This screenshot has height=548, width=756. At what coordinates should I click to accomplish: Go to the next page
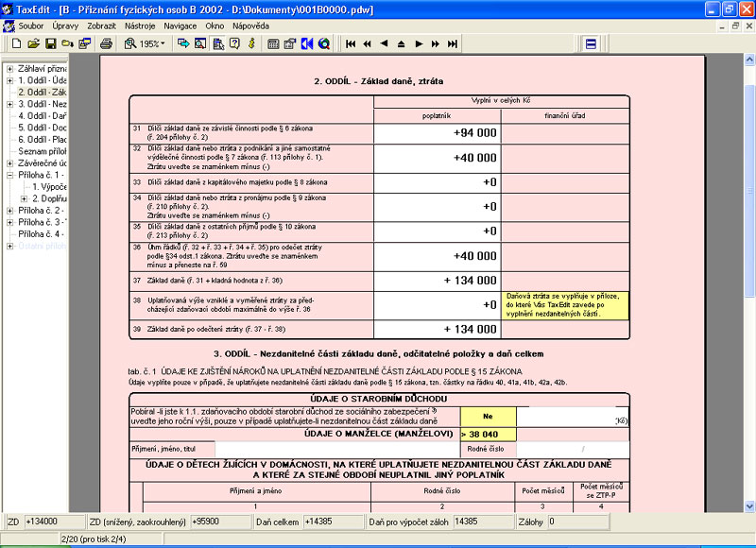click(x=419, y=43)
